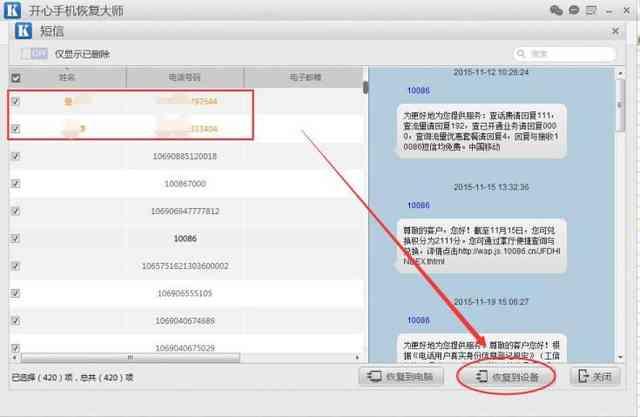Viewport: 640px width, 417px height.
Task: Click the timestamp 2015-11-19 15:06:27
Action: 491,302
